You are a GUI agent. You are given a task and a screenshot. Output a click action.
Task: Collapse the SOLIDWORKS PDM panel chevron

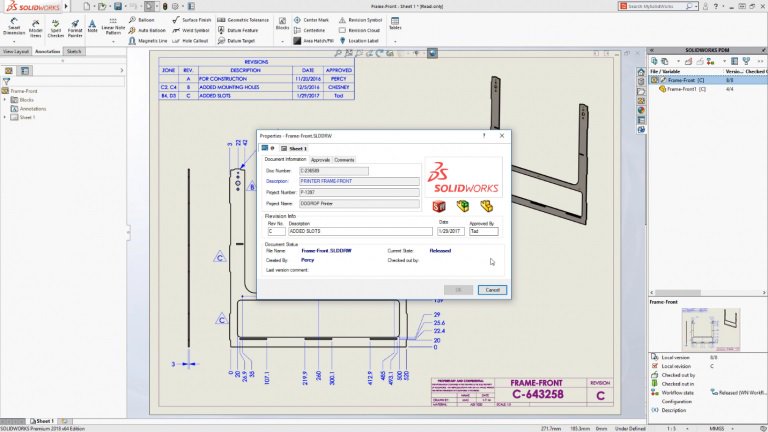pos(652,50)
